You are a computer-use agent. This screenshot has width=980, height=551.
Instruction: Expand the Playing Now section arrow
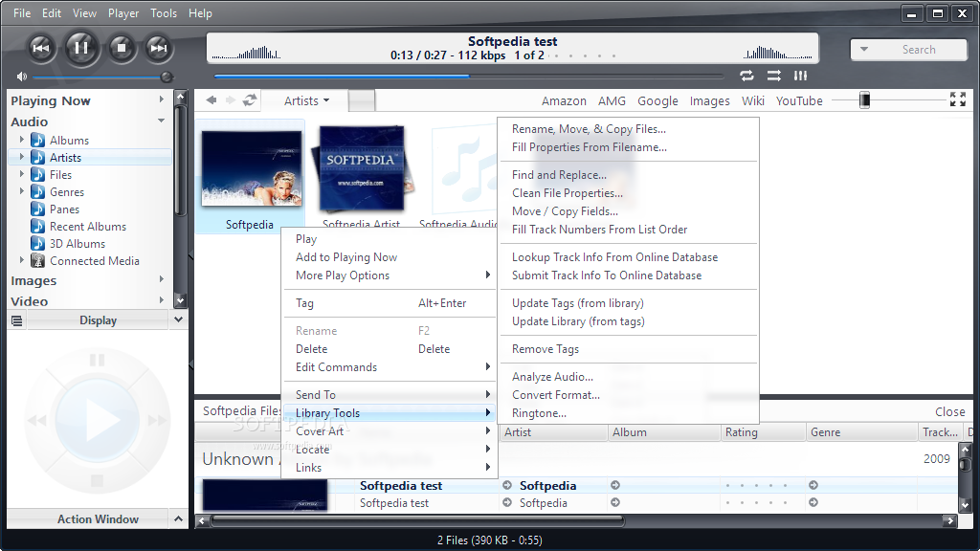click(x=161, y=99)
